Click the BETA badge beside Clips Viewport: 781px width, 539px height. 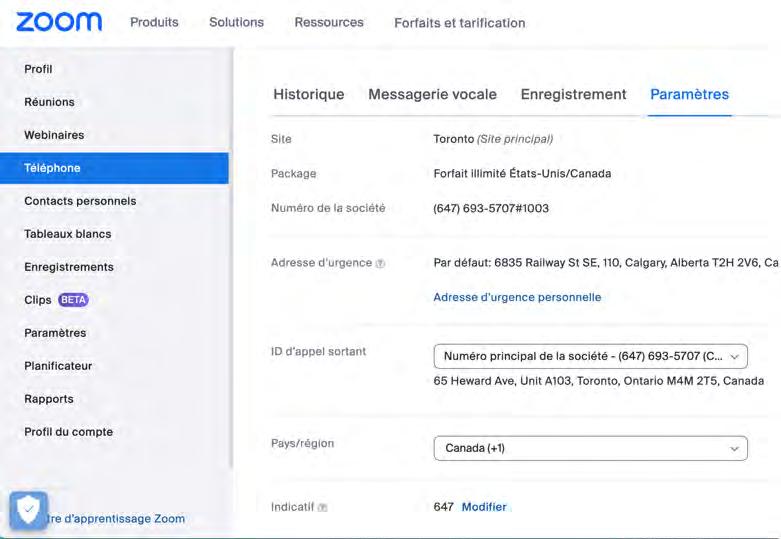(73, 300)
